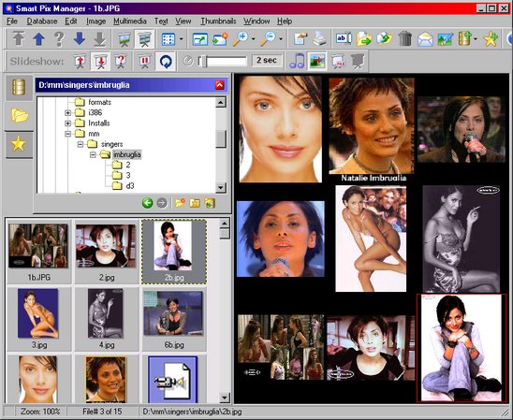This screenshot has height=420, width=513.
Task: Click the envelope email icon
Action: tap(425, 39)
